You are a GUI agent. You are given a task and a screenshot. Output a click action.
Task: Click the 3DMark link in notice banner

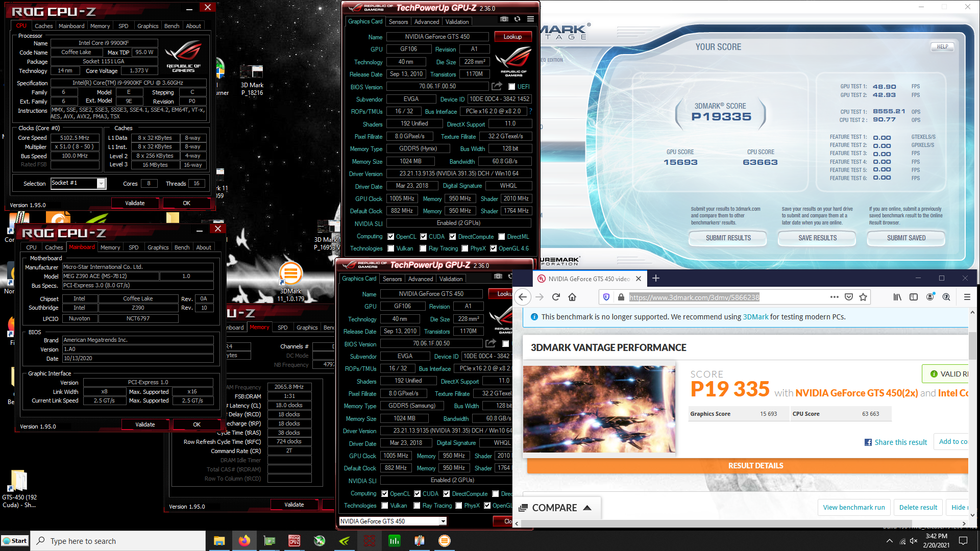point(755,317)
